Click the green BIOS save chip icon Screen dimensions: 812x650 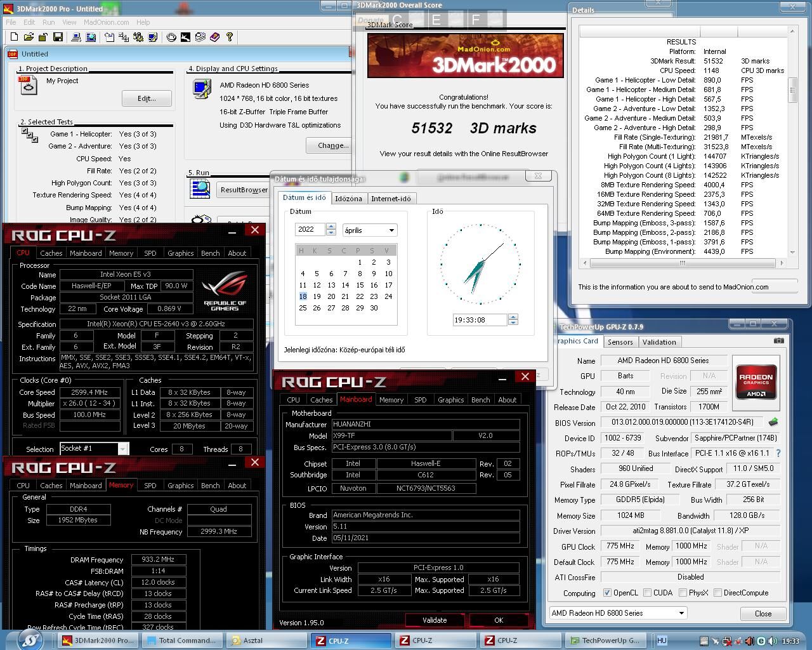pyautogui.click(x=773, y=422)
